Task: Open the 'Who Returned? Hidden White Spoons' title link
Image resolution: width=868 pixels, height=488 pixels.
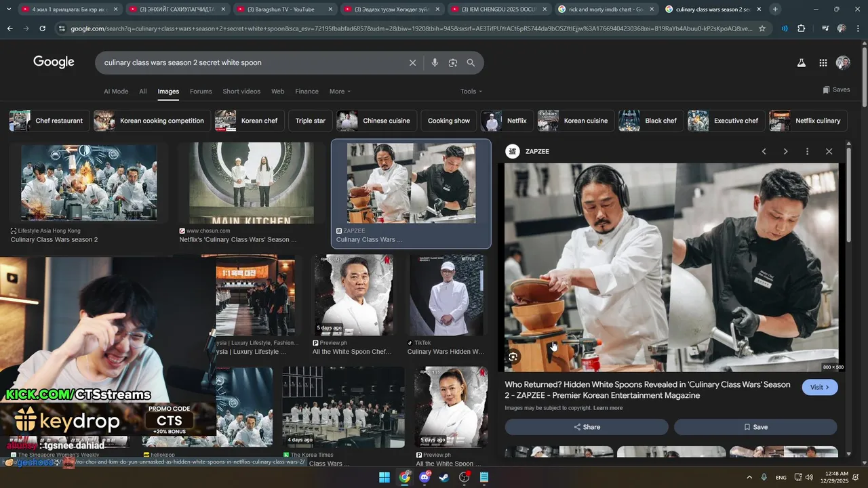Action: point(648,390)
